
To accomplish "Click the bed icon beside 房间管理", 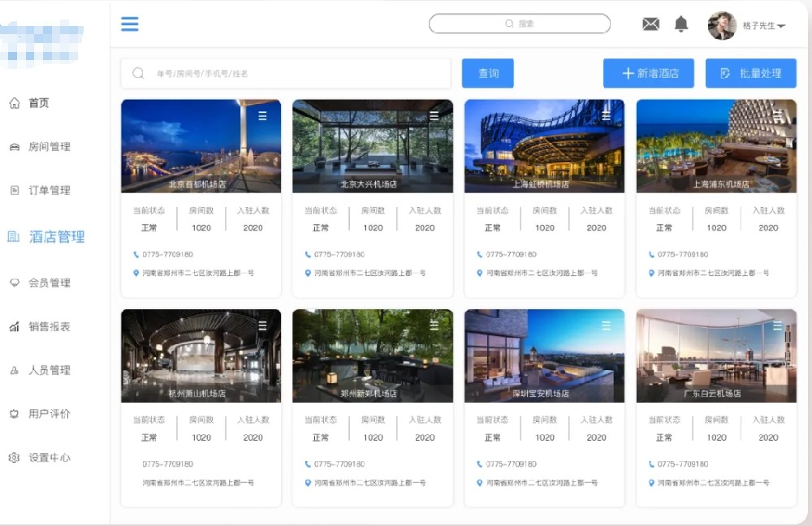I will pyautogui.click(x=15, y=147).
